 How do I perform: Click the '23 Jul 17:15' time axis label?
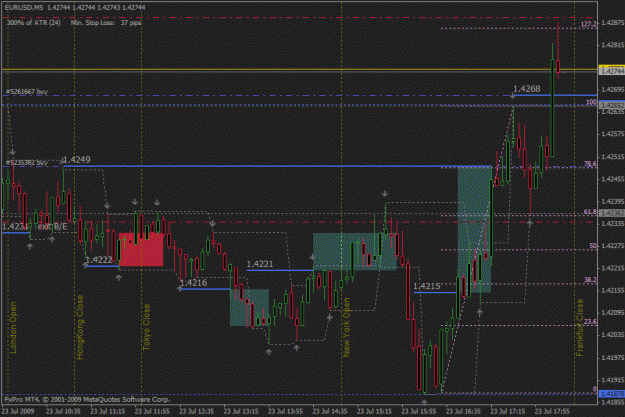pyautogui.click(x=508, y=411)
